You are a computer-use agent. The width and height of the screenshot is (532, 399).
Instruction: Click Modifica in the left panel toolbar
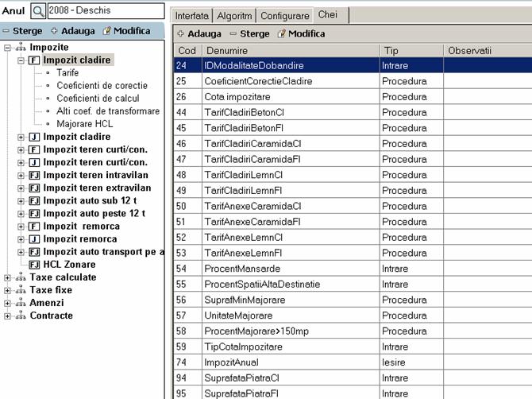click(125, 31)
